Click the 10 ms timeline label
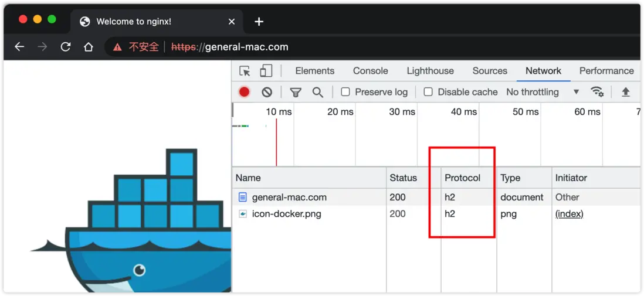 279,112
